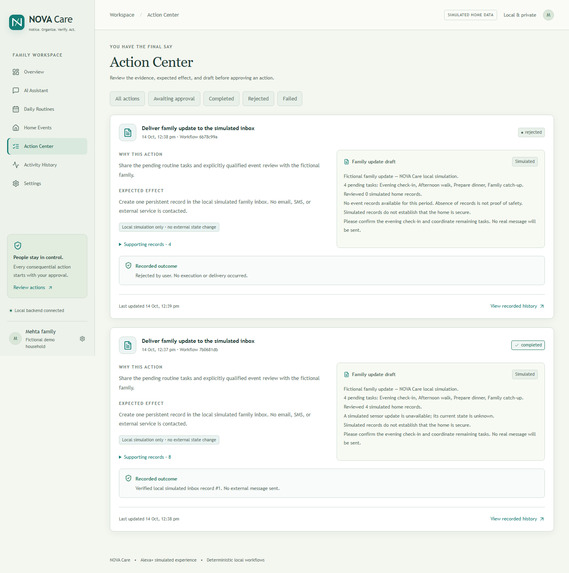Click draft file icon in rejected card
Viewport: 569px width, 573px height.
346,162
